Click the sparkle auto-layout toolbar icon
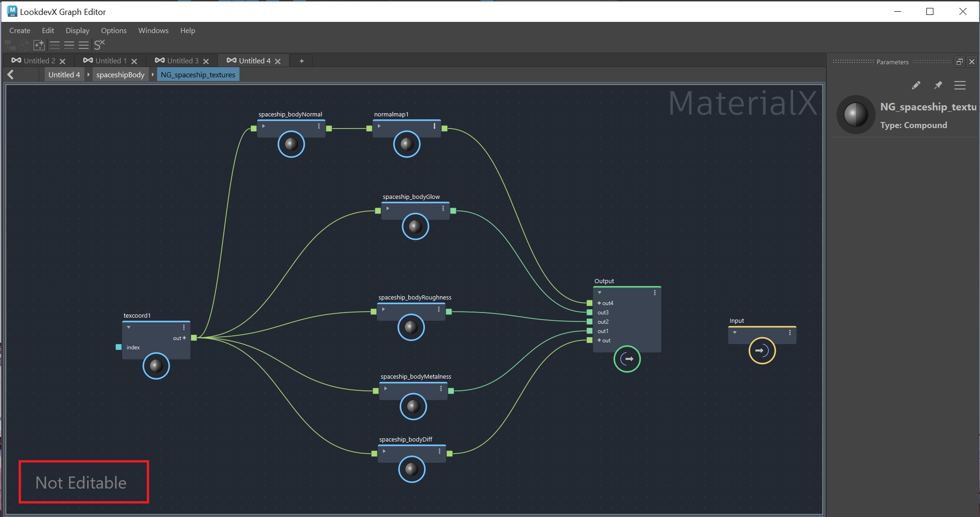Viewport: 980px width, 517px height. [39, 45]
